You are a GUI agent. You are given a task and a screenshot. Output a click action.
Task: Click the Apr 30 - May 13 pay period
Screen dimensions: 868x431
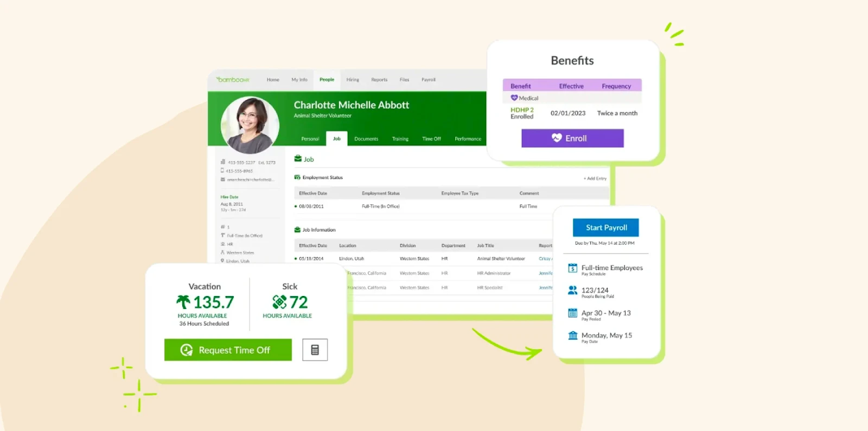click(x=606, y=313)
